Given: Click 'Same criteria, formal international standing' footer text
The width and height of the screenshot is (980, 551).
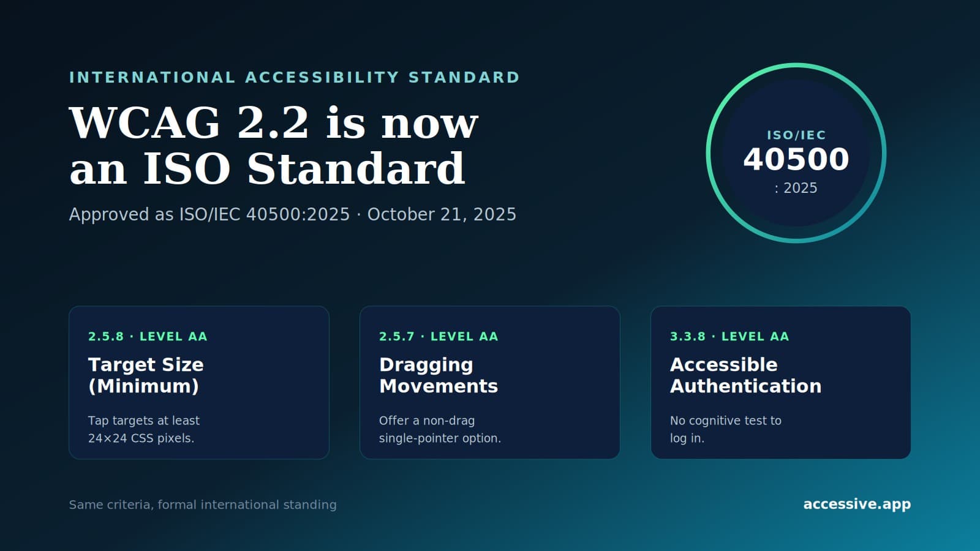Looking at the screenshot, I should [x=203, y=504].
